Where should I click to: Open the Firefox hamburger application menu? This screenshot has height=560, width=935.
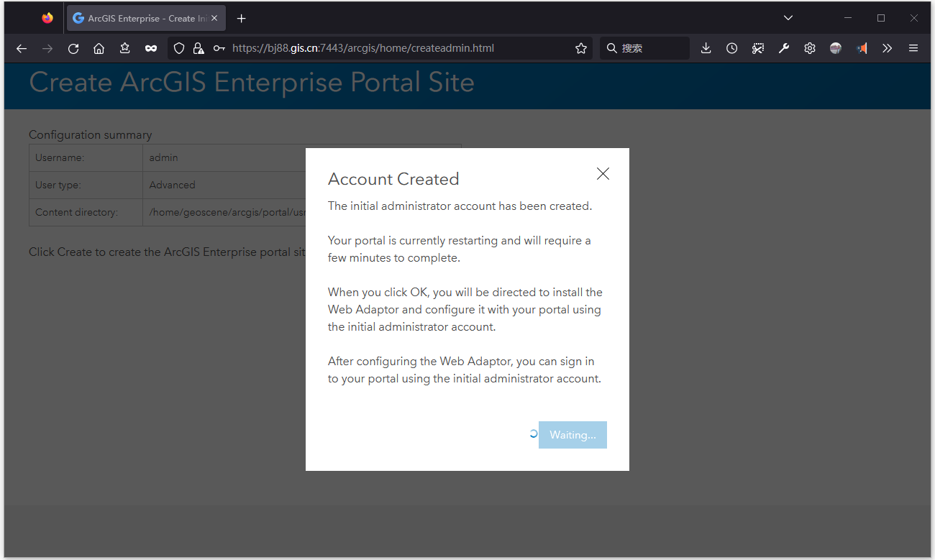pos(913,48)
